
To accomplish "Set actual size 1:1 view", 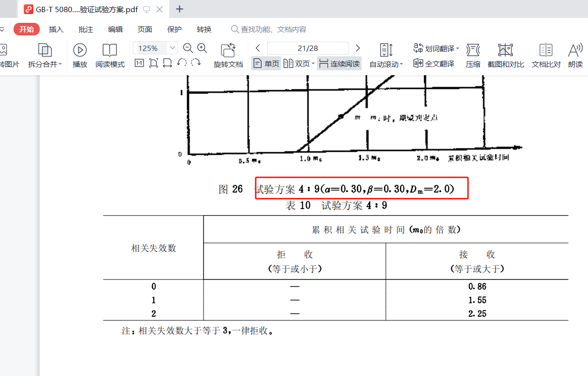I will point(139,63).
